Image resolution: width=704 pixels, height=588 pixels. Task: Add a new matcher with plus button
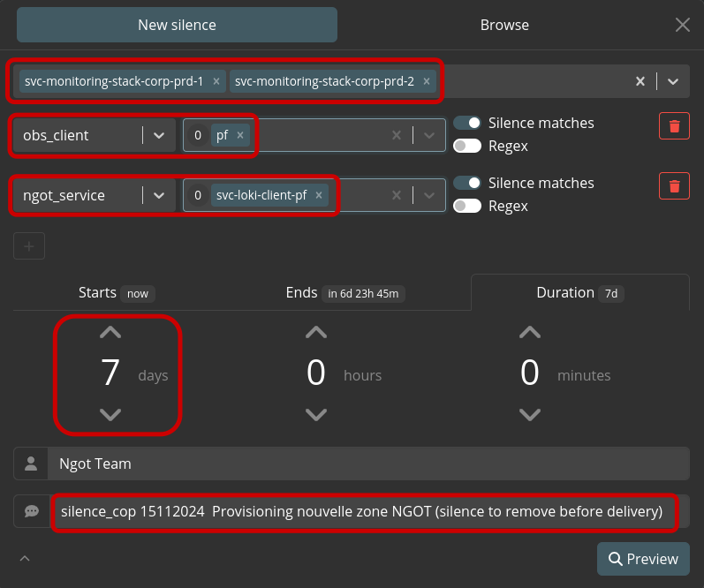click(x=29, y=246)
